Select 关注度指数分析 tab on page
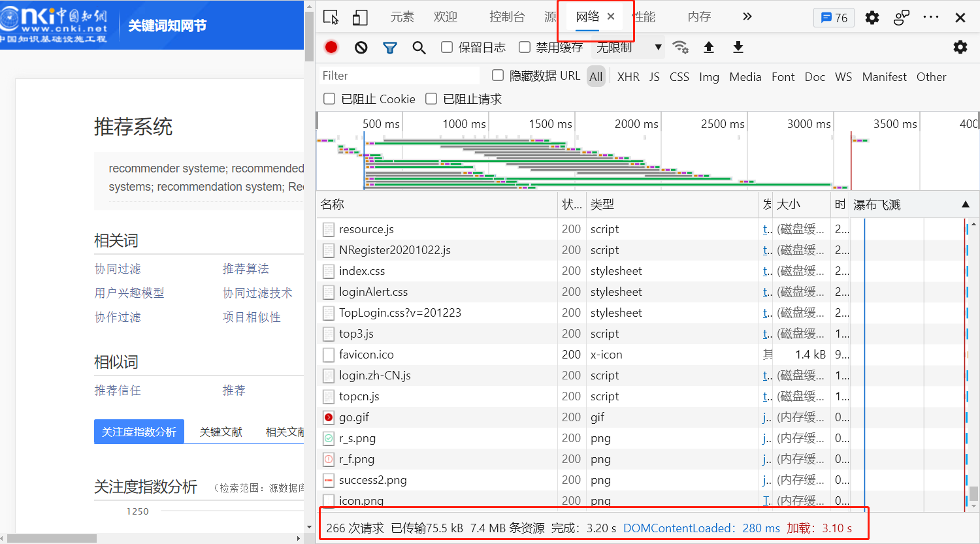The width and height of the screenshot is (980, 544). (139, 432)
